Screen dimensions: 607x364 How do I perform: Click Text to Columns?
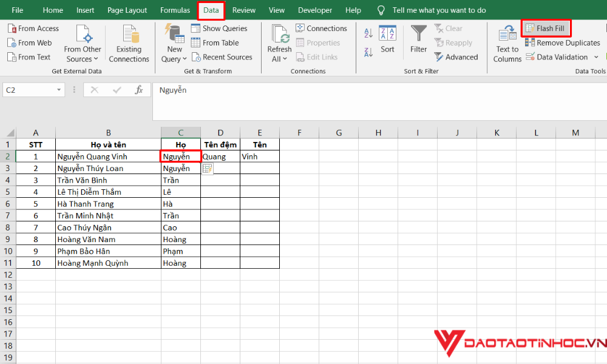click(x=507, y=43)
